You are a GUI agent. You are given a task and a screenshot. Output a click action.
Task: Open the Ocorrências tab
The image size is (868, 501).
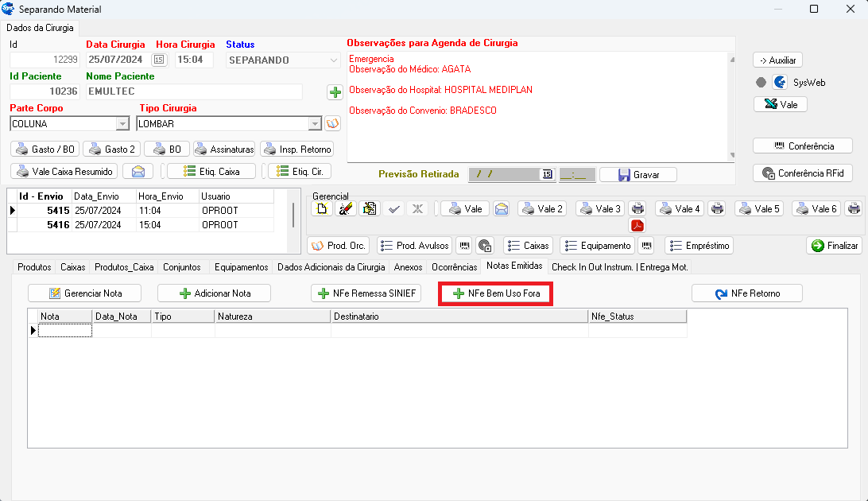coord(454,267)
